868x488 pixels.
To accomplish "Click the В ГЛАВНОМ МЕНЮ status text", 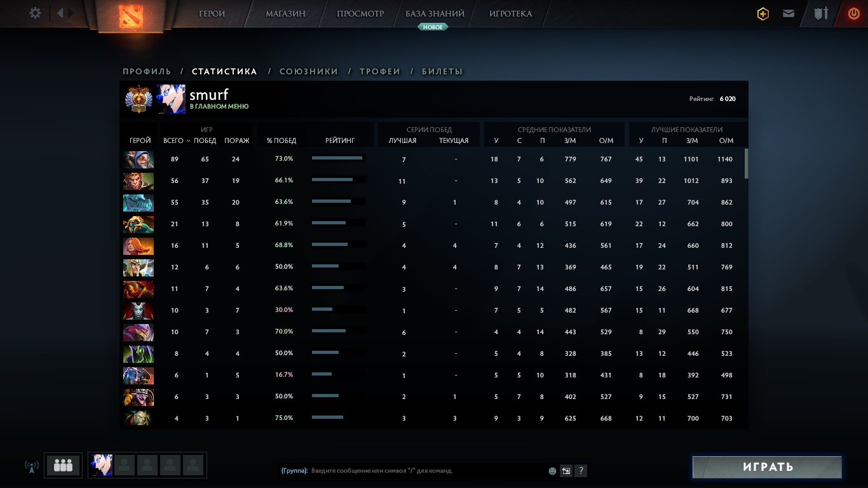I will pos(219,107).
